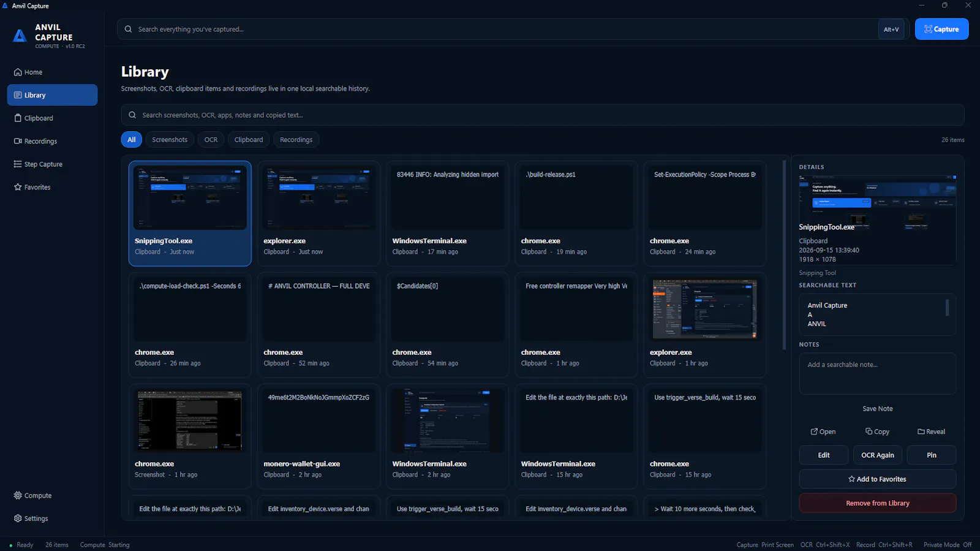This screenshot has width=980, height=551.
Task: Select the Library icon in sidebar
Action: [x=18, y=95]
